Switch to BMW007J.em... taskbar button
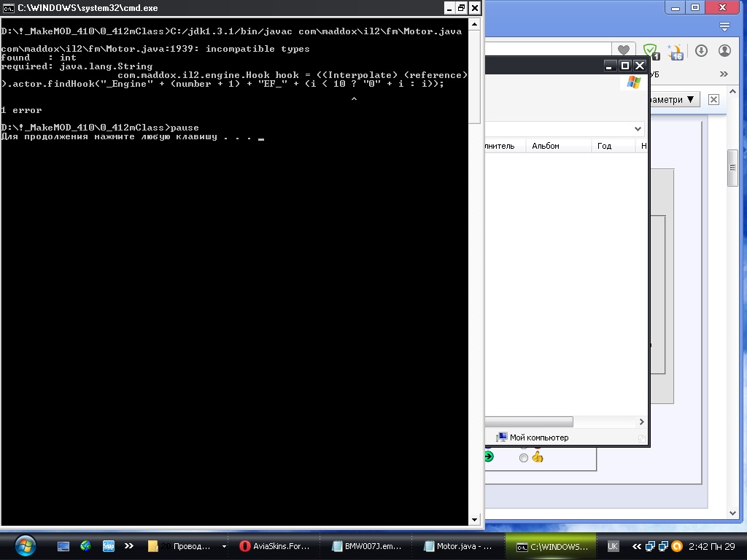 (367, 546)
